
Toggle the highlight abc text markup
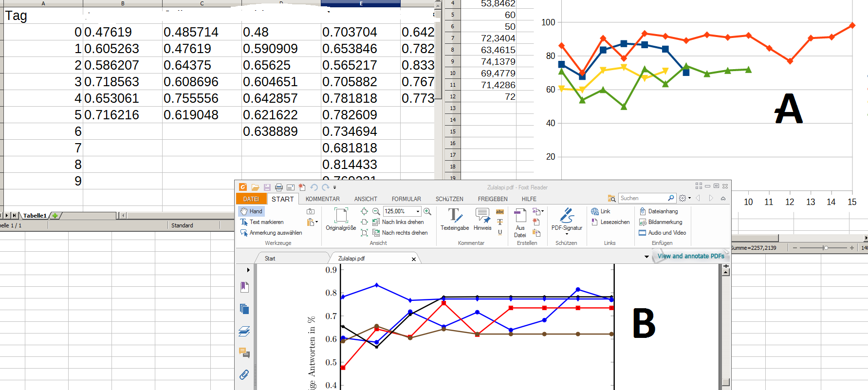500,211
